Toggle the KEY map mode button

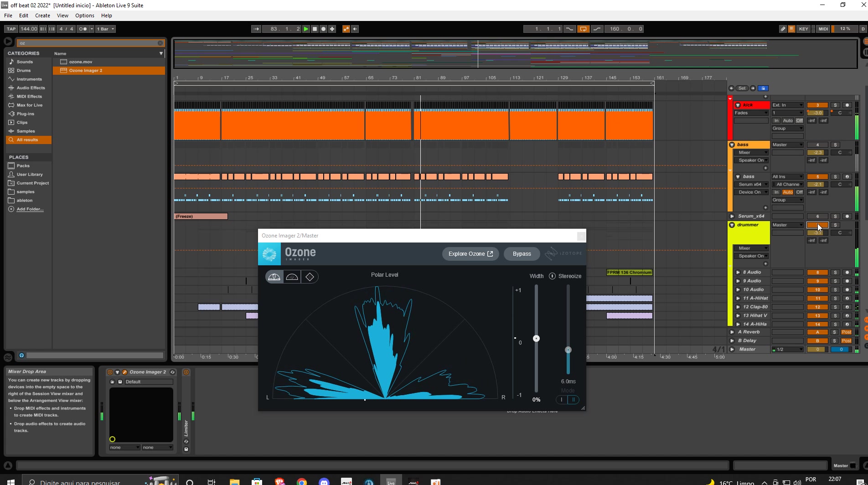(803, 29)
